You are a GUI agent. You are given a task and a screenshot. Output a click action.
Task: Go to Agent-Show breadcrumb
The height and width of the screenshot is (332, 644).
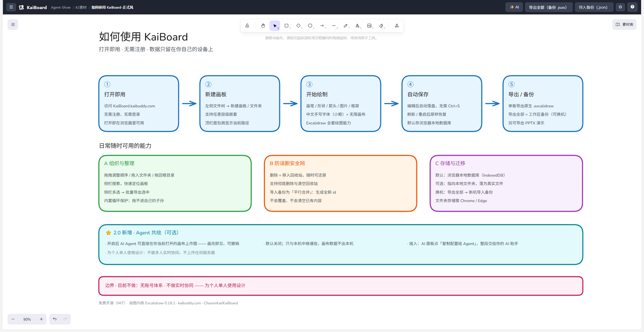(61, 8)
